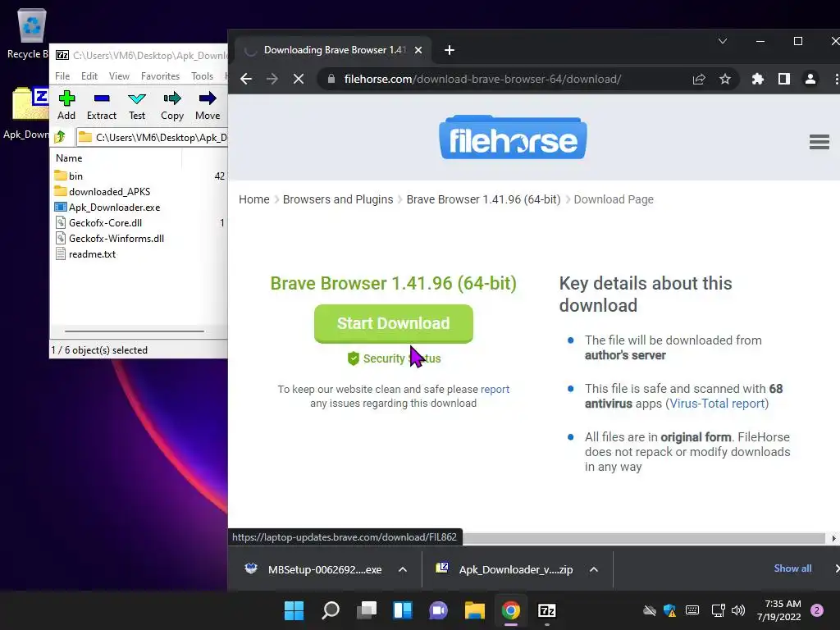This screenshot has height=630, width=840.
Task: Select the bin folder in 7-Zip
Action: pyautogui.click(x=75, y=176)
